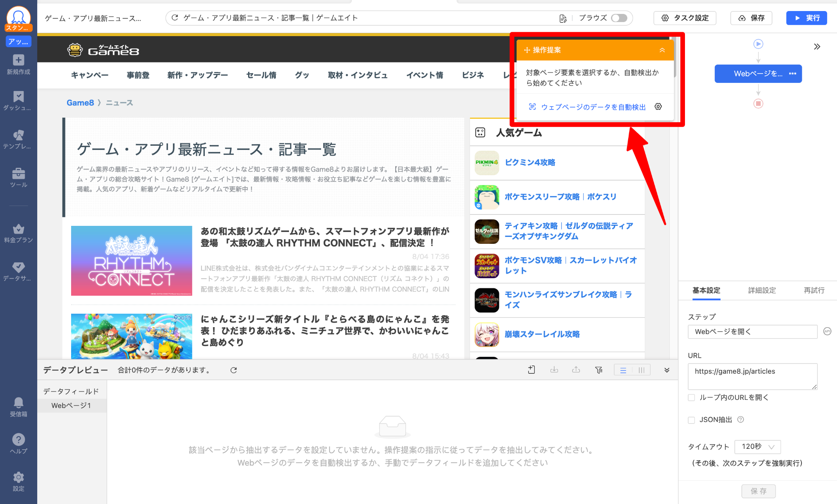Screen dimensions: 837x504
Task: Open the 受信箱 notification bell
Action: tap(18, 407)
